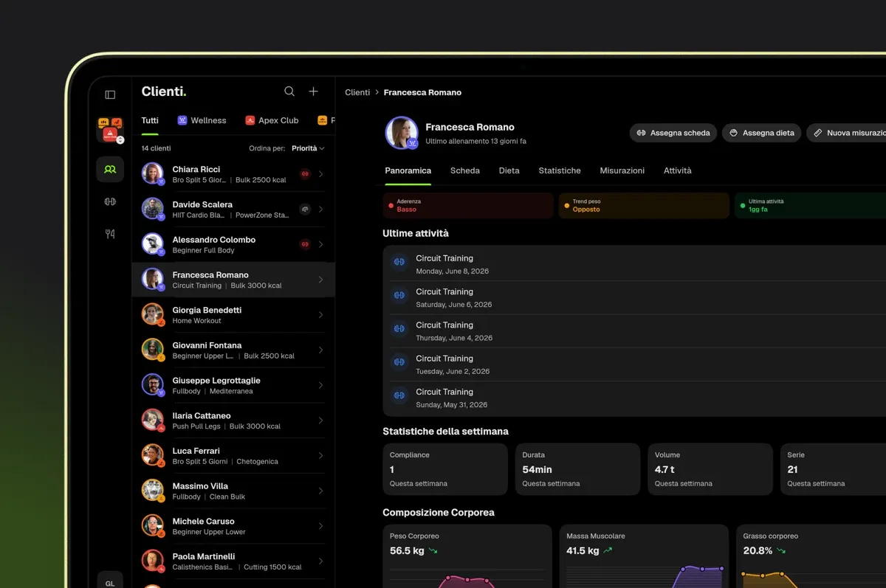Add a new client with the plus icon
The width and height of the screenshot is (886, 588).
coord(313,91)
